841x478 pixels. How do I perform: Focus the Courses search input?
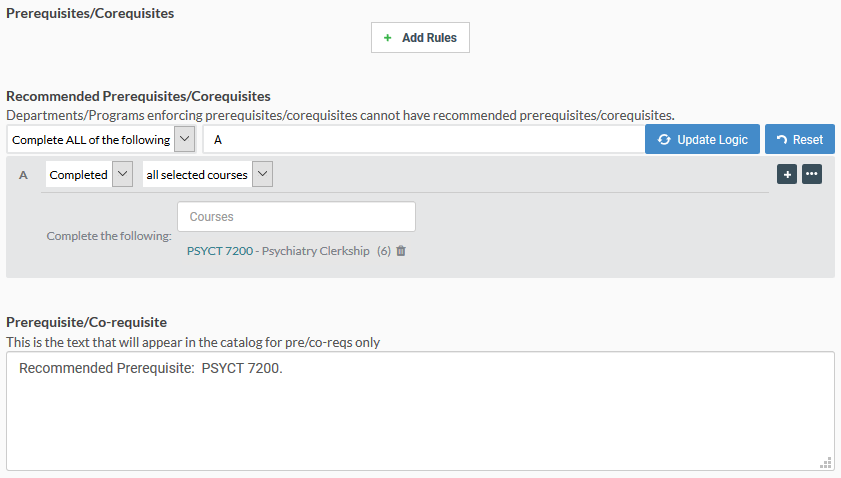pos(296,217)
